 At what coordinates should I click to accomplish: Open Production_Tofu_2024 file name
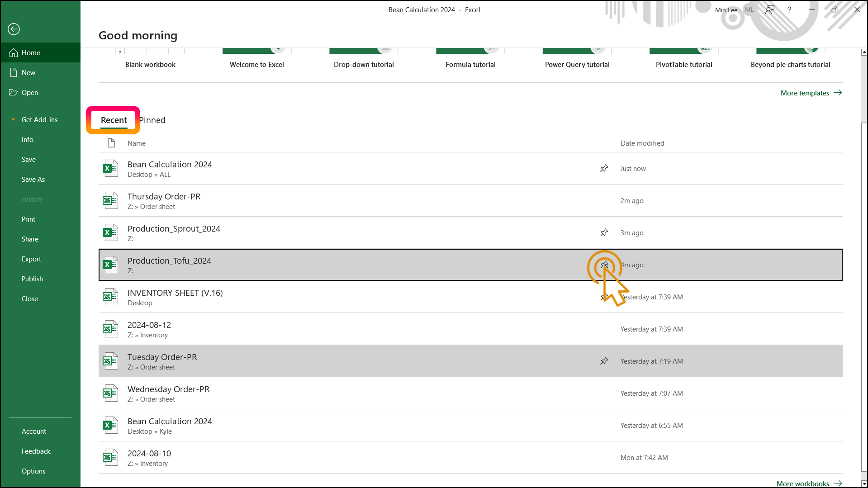(169, 261)
